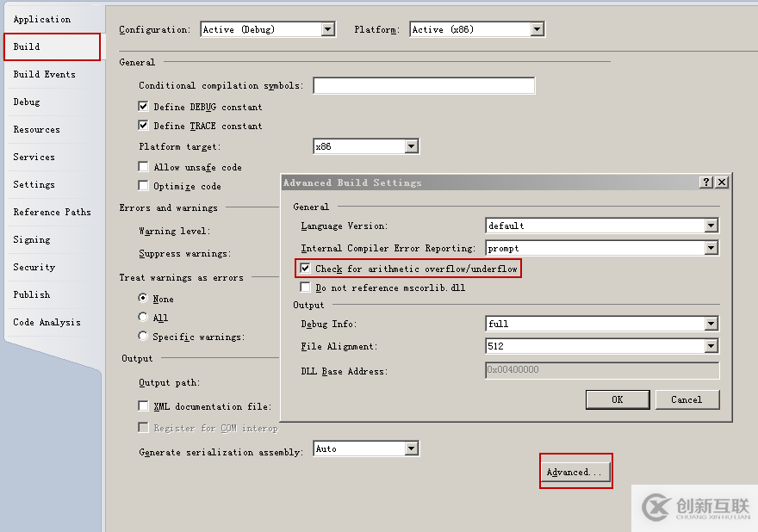Expand the Configuration dropdown
This screenshot has width=758, height=532.
pos(328,29)
